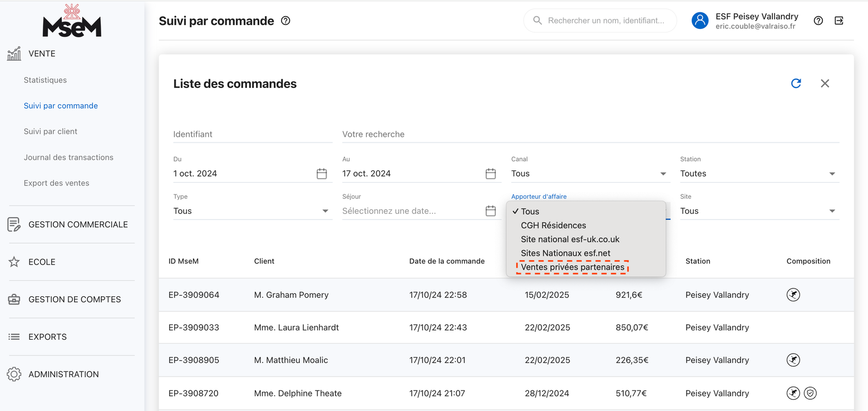Click amount 921,6€
868x411 pixels.
(x=629, y=295)
